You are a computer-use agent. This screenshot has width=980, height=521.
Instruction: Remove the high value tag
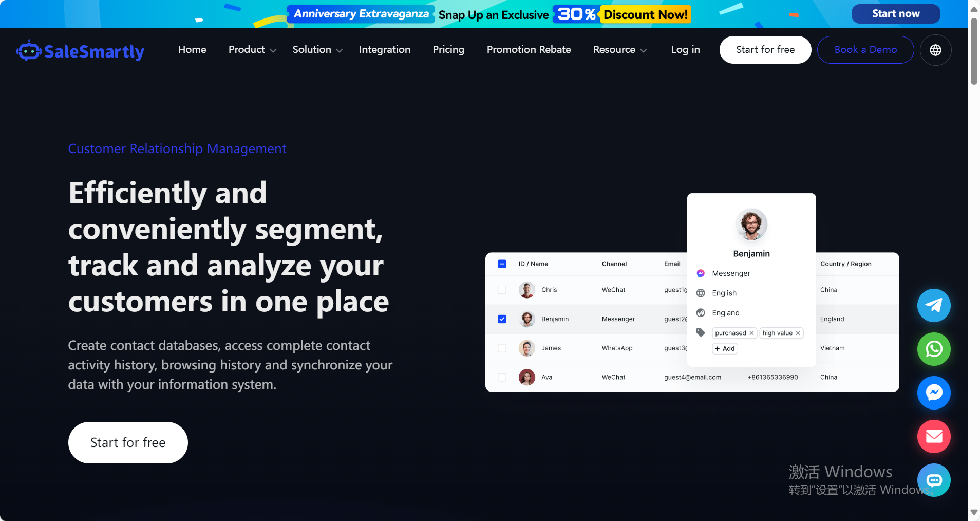(x=798, y=333)
